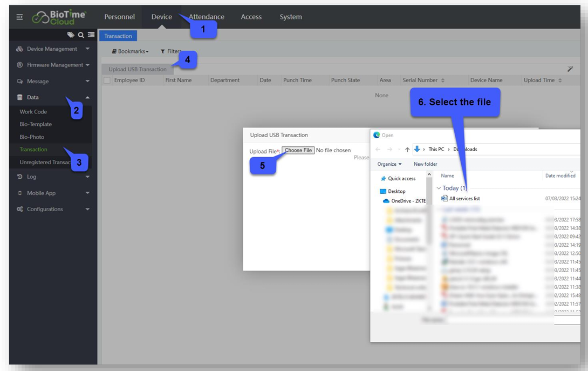
Task: Click the tags icon in sidebar header
Action: 71,35
